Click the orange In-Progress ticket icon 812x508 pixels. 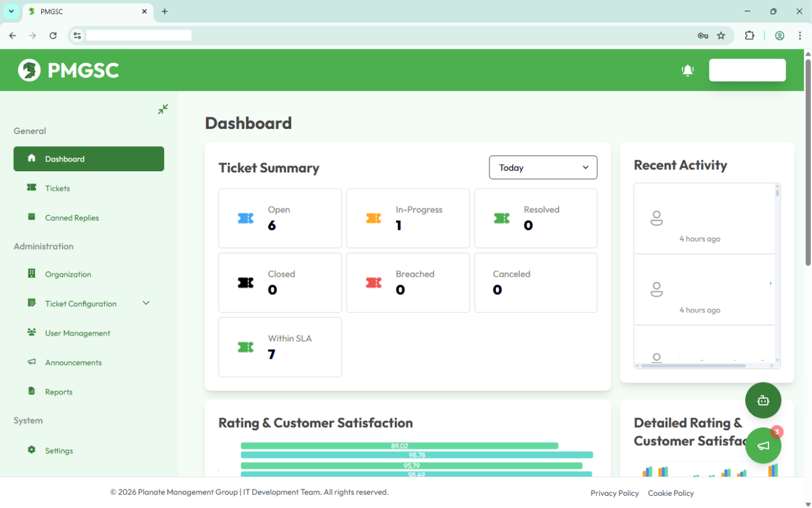click(374, 218)
